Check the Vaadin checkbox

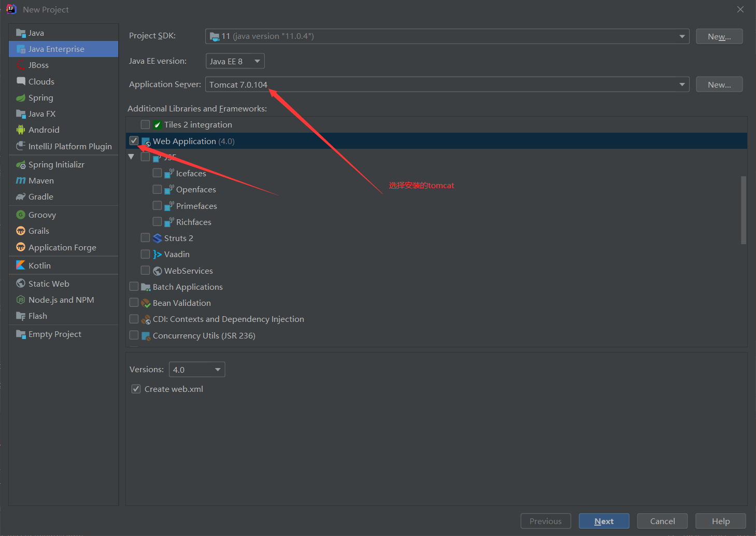(145, 254)
